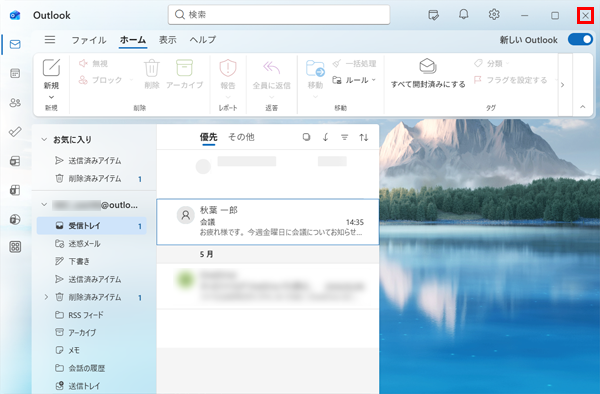Click the 一括処理 sweep button
This screenshot has height=394, width=600.
click(x=354, y=63)
